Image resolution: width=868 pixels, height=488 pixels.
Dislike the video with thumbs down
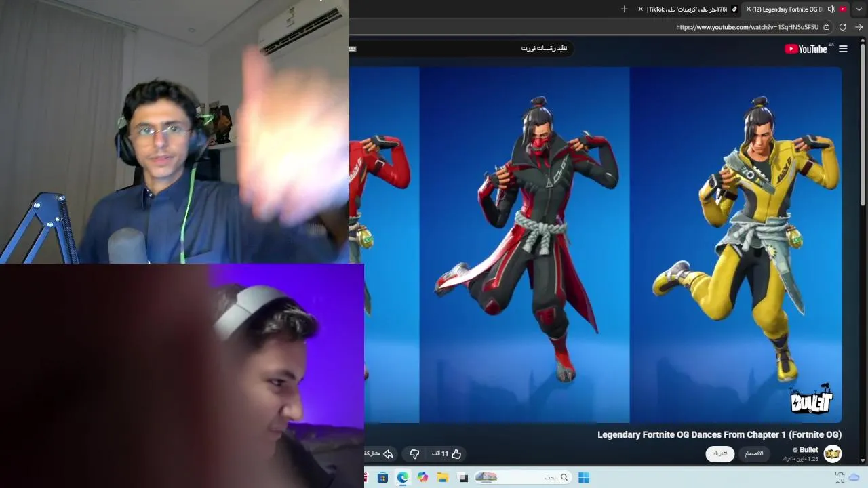414,454
